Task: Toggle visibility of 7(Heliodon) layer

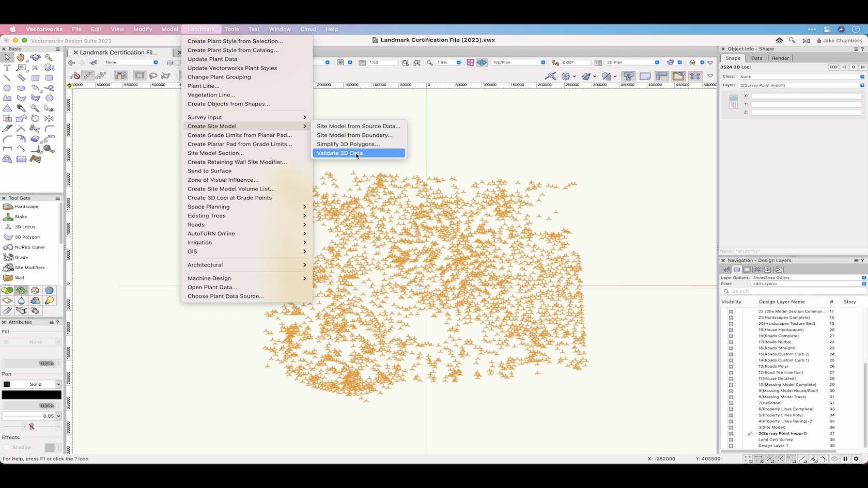Action: [x=731, y=403]
